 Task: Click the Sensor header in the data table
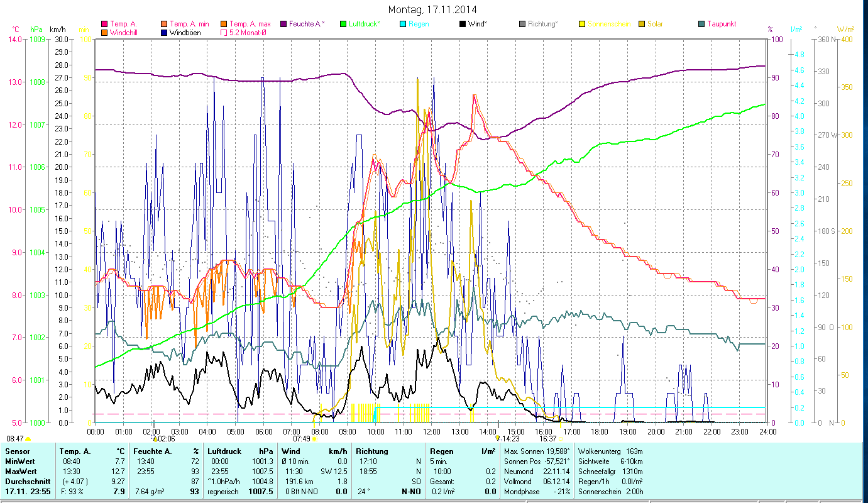pyautogui.click(x=17, y=451)
